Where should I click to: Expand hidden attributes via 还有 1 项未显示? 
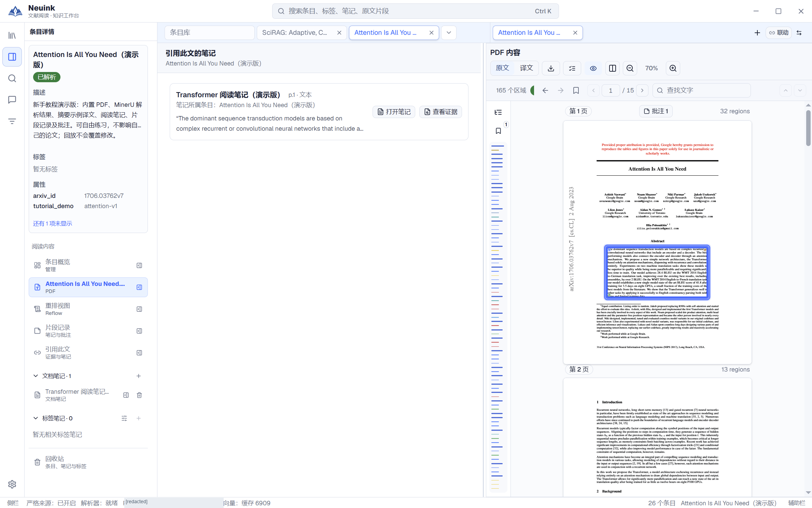(x=53, y=224)
